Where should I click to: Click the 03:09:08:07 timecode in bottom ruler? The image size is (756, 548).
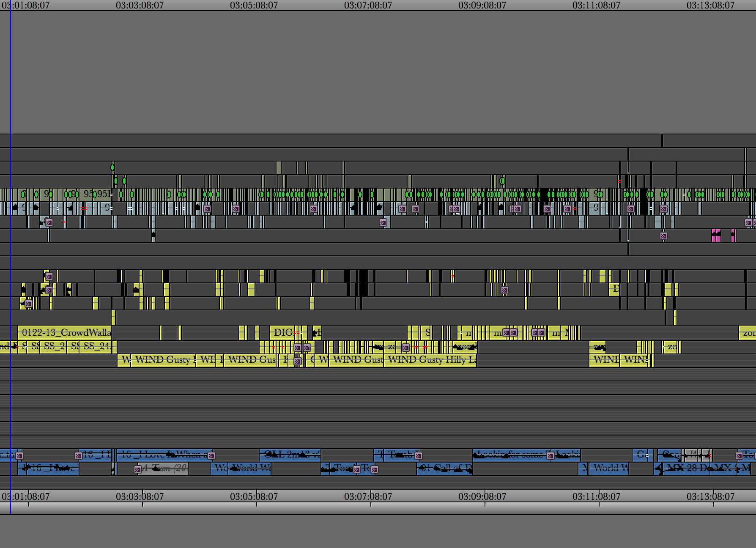click(482, 496)
